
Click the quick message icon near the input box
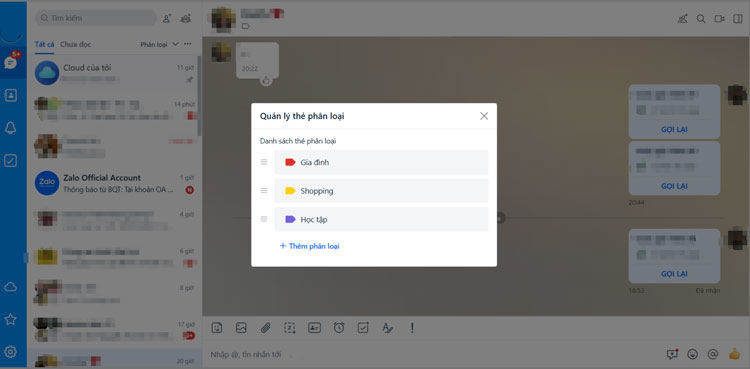(673, 354)
